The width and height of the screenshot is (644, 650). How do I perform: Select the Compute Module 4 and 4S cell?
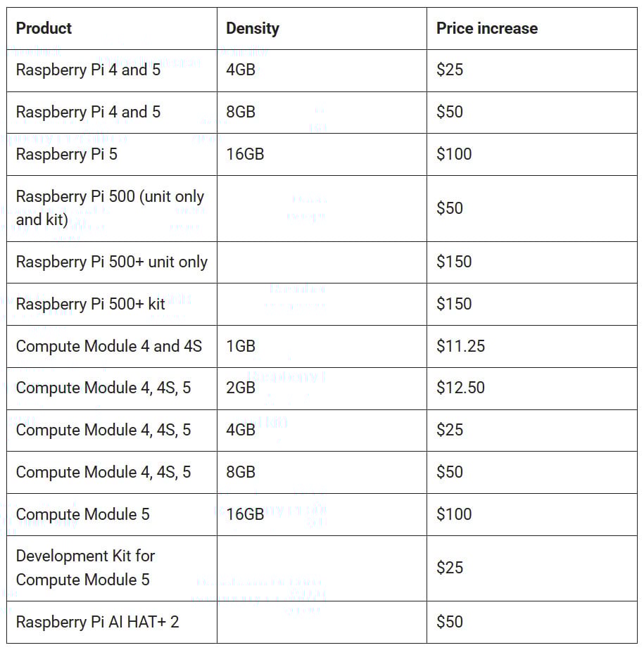click(x=108, y=346)
